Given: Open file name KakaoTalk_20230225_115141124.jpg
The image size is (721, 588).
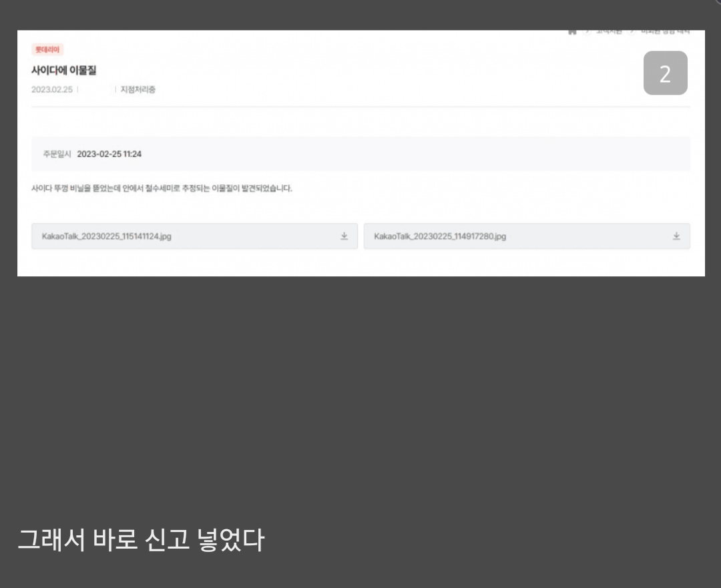Looking at the screenshot, I should [107, 236].
